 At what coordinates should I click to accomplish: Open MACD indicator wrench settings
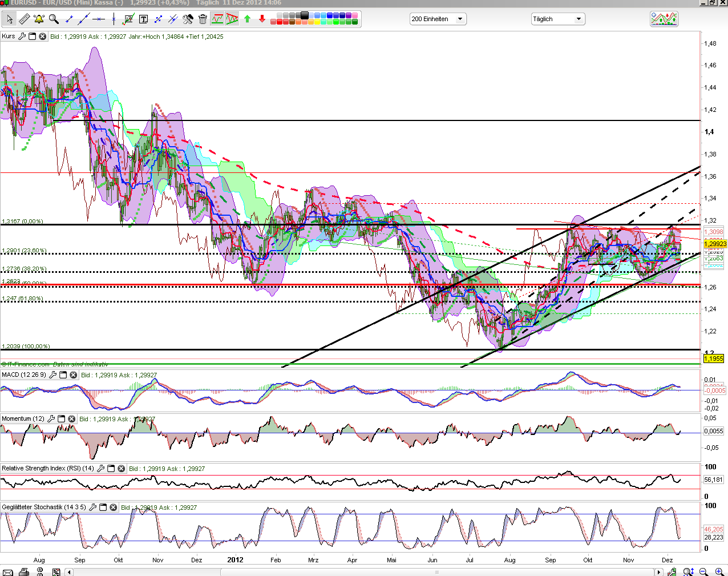point(53,375)
